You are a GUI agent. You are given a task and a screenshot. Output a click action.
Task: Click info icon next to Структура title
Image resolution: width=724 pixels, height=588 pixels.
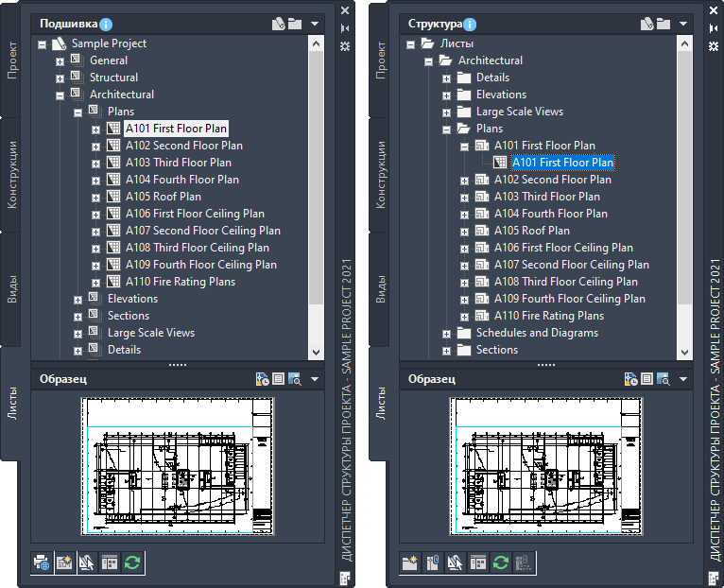click(470, 24)
